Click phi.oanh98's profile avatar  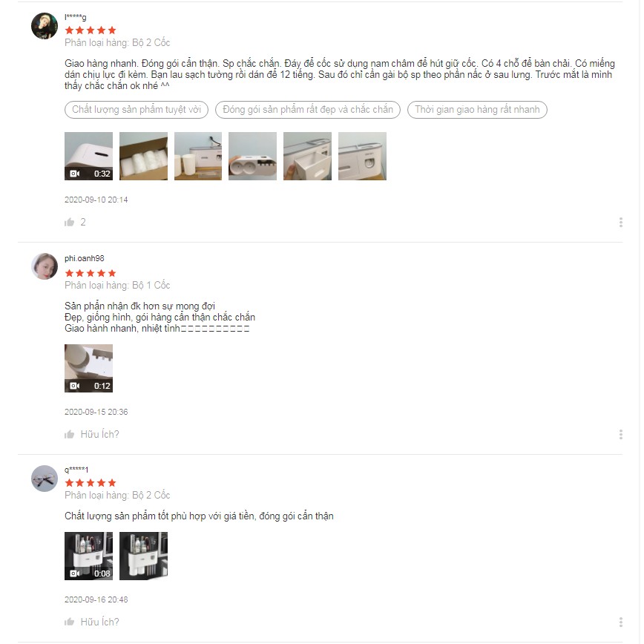click(45, 266)
